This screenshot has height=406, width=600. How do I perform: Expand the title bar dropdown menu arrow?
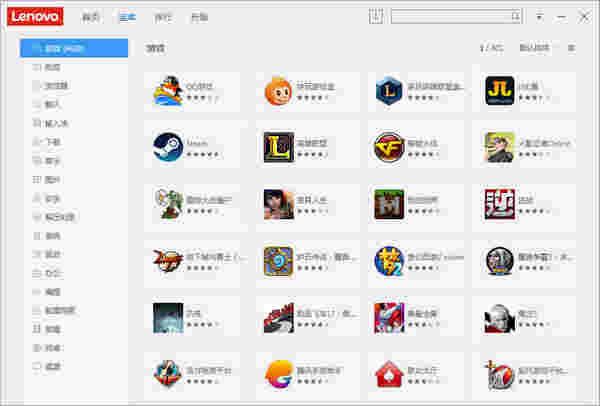pos(539,17)
